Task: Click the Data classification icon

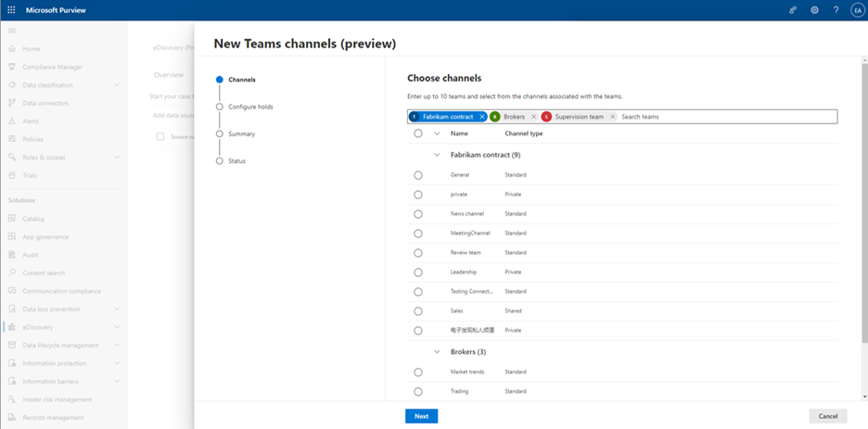Action: (x=12, y=85)
